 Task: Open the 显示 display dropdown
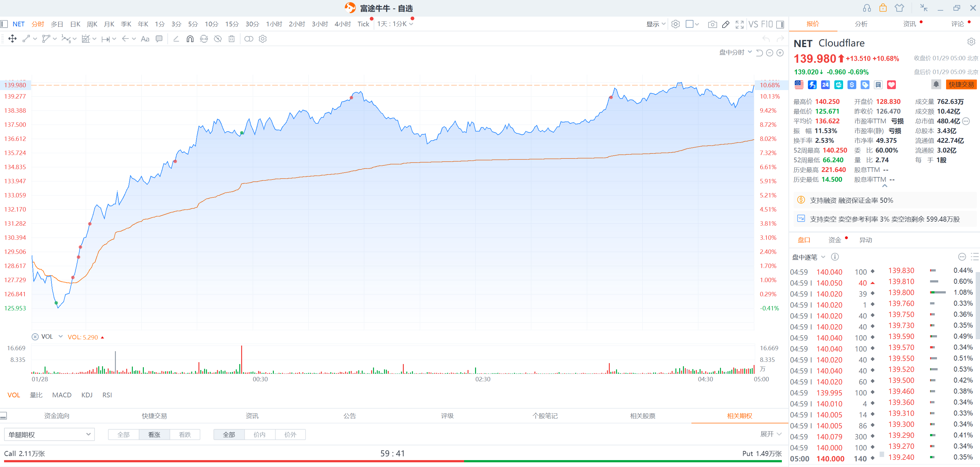pos(656,24)
